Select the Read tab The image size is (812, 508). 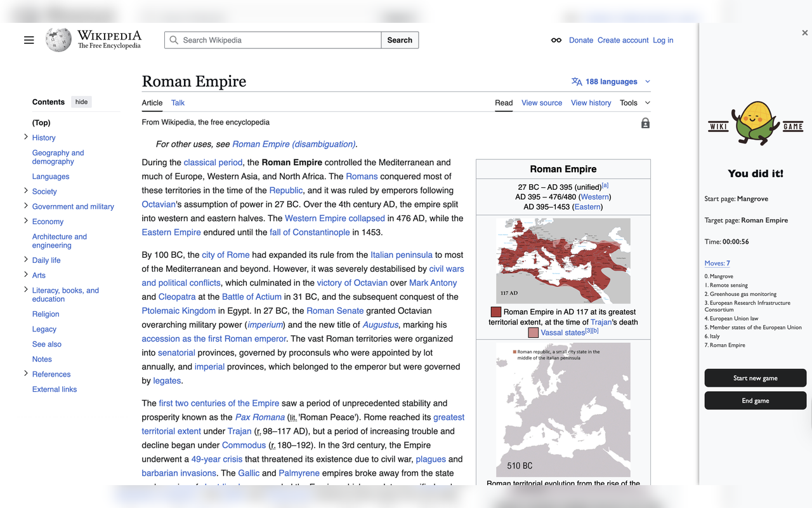click(x=504, y=103)
